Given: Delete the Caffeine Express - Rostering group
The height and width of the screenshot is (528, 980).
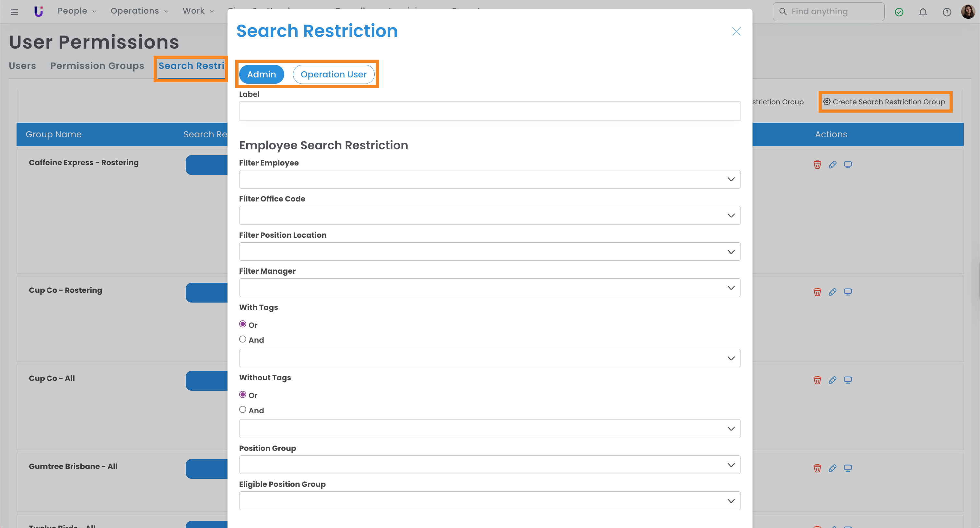Looking at the screenshot, I should 817,165.
